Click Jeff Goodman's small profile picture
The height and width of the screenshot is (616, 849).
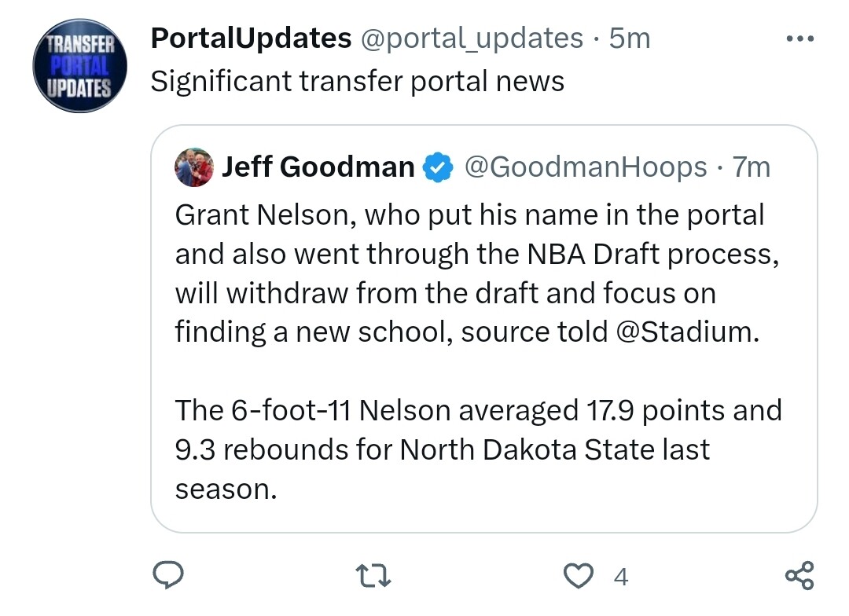click(194, 167)
